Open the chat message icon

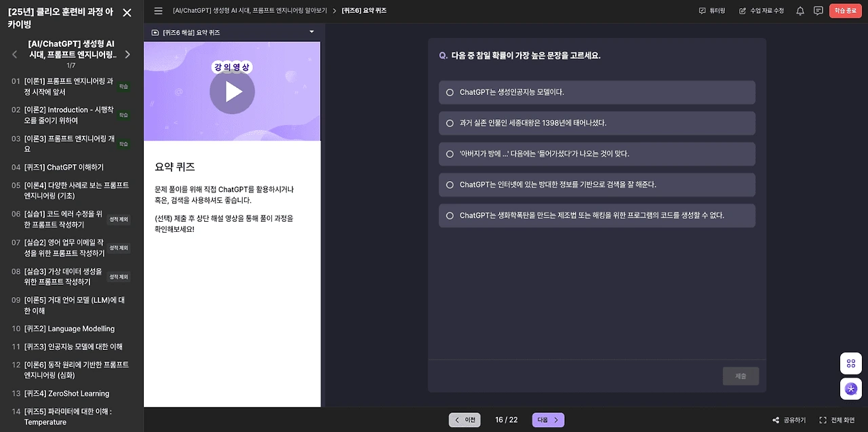pos(818,11)
